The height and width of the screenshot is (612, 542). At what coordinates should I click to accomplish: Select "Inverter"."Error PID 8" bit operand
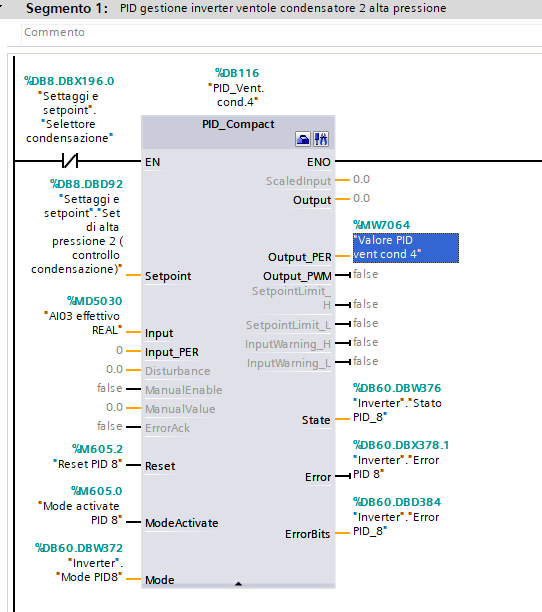pos(396,467)
